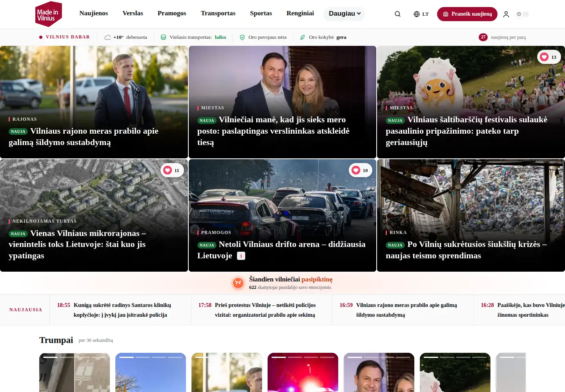Expand the Daugiau dropdown menu

tap(344, 14)
